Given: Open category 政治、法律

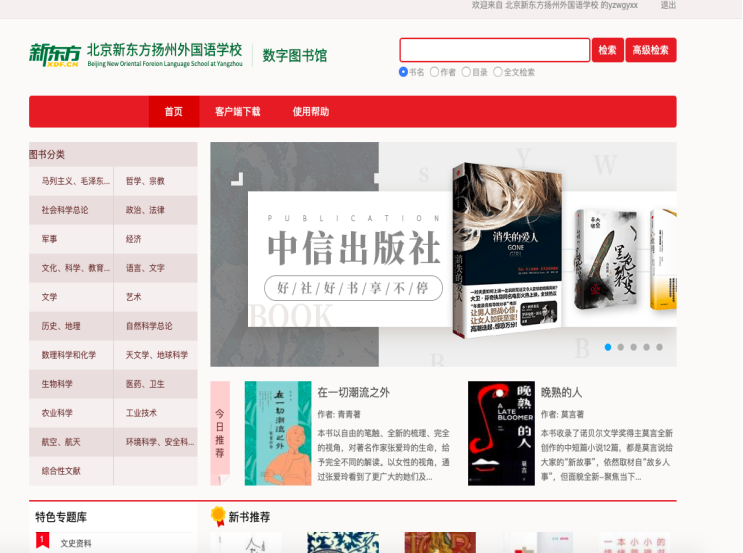Looking at the screenshot, I should (x=145, y=210).
